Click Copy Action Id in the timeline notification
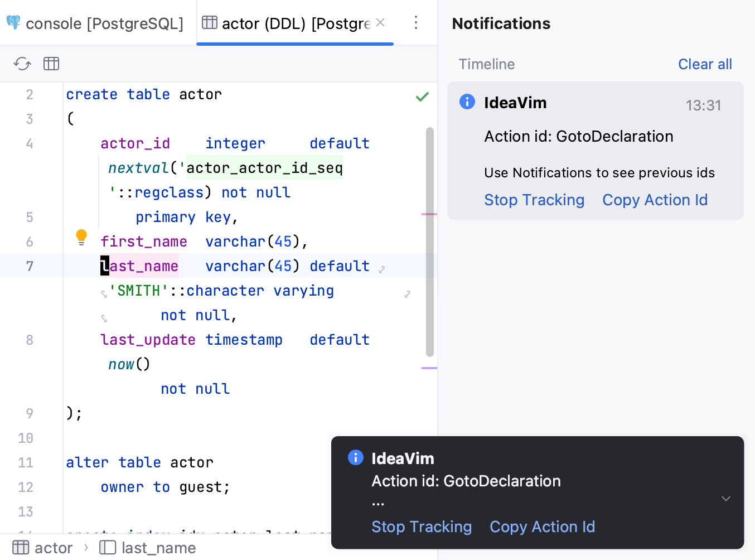 (x=655, y=200)
